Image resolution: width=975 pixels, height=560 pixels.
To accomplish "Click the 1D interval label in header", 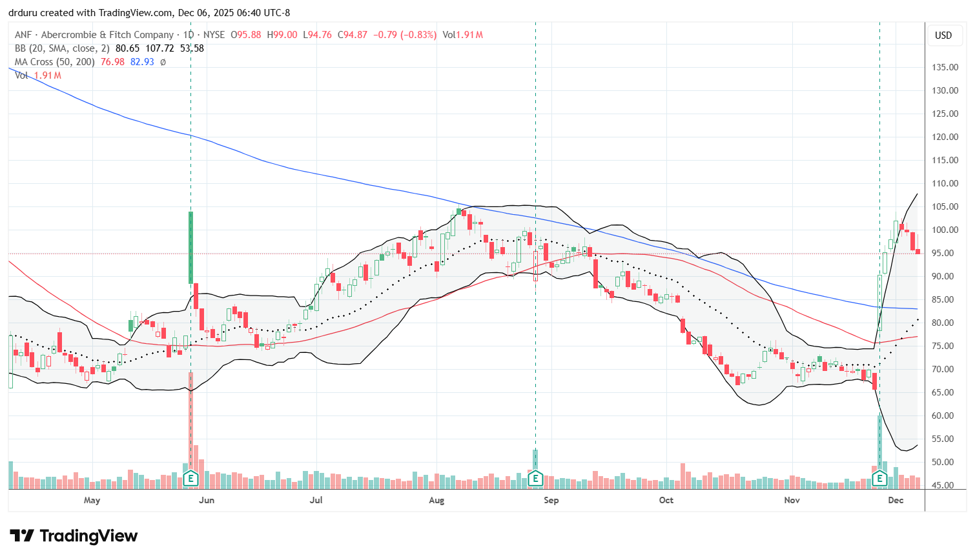I will 188,35.
